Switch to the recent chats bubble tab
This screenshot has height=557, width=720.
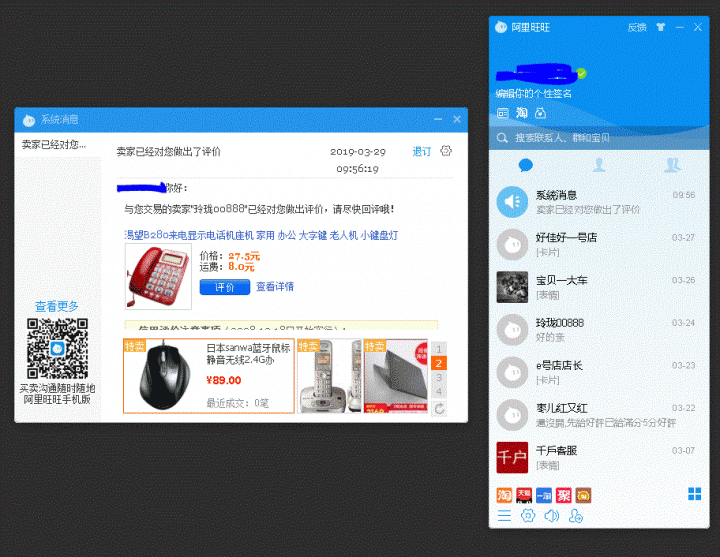(525, 165)
